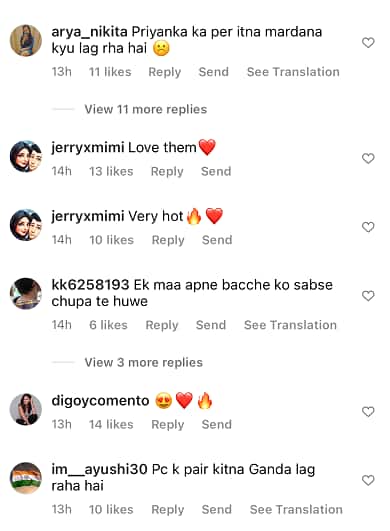Reply to im__ayushi30's comment

coord(168,510)
